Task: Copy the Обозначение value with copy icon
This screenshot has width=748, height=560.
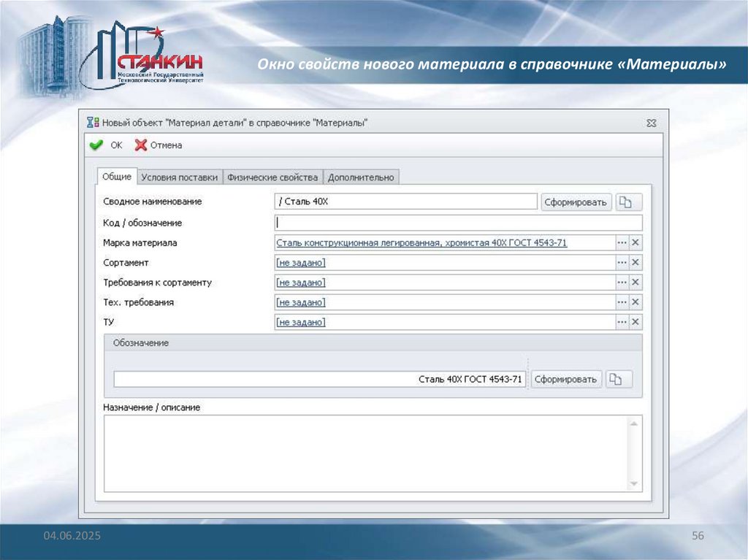Action: (x=619, y=380)
